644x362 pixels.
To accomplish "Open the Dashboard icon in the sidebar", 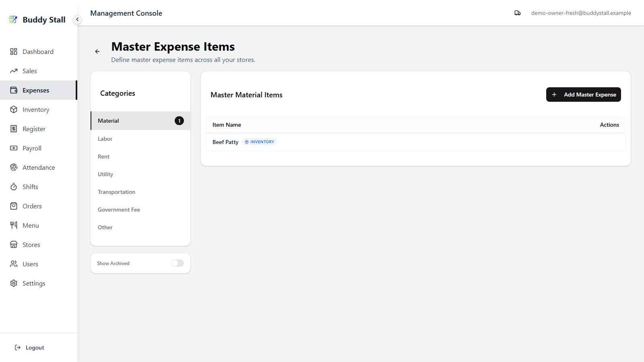I will pos(14,51).
